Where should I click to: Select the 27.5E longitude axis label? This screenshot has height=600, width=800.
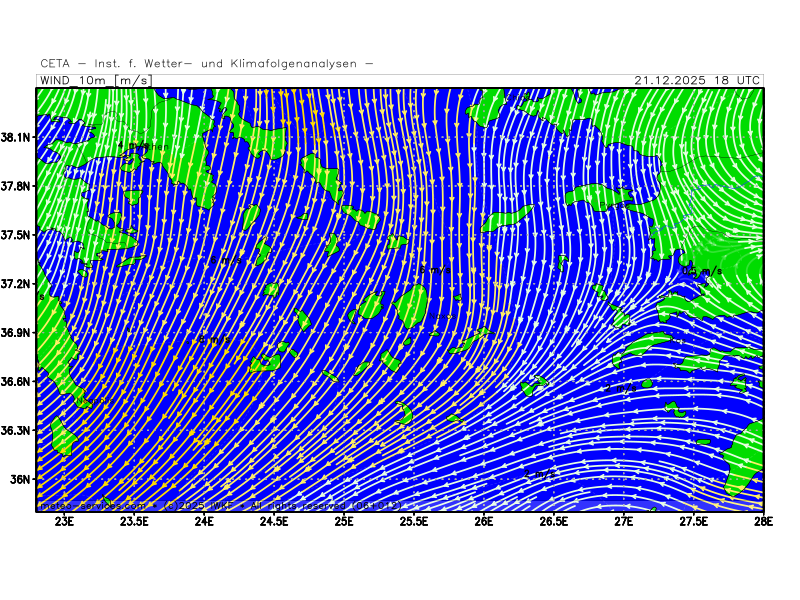(x=694, y=521)
